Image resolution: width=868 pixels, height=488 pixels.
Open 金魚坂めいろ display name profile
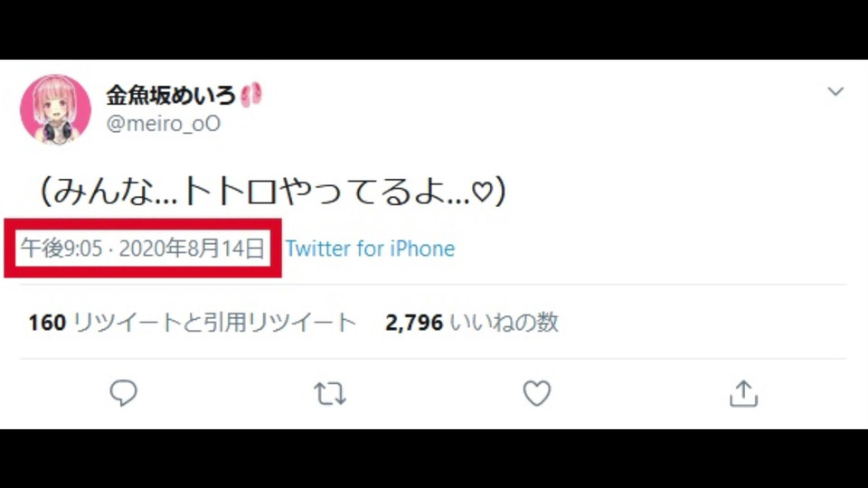tap(171, 95)
